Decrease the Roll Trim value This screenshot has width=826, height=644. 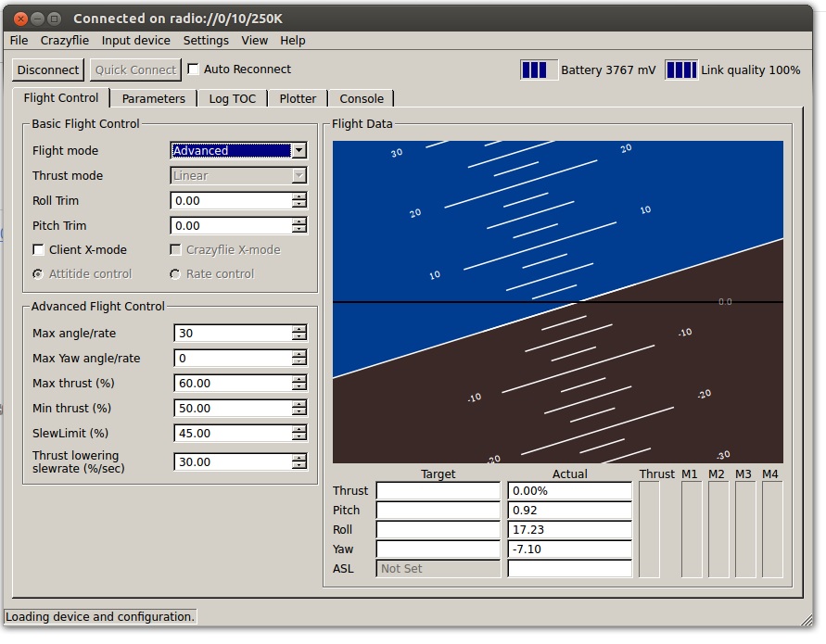tap(299, 204)
